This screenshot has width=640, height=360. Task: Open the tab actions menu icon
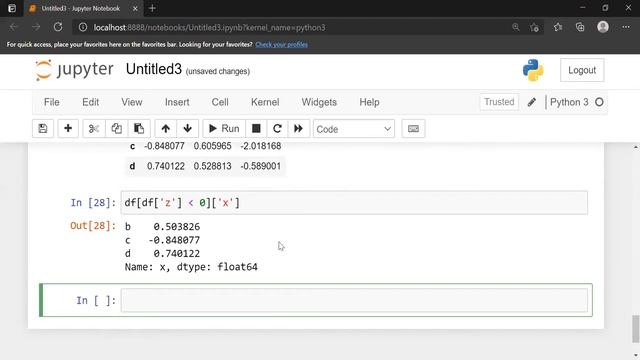12,8
